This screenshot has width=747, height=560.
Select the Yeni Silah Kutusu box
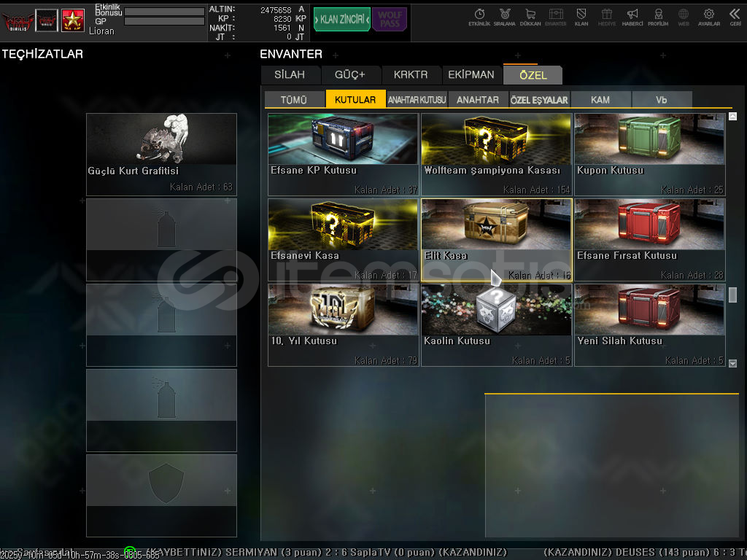[650, 325]
